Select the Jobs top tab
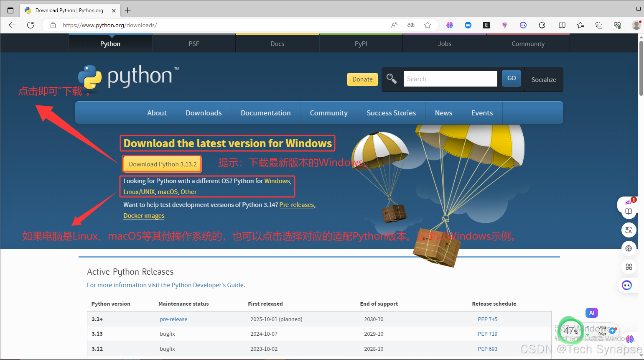 (x=445, y=43)
